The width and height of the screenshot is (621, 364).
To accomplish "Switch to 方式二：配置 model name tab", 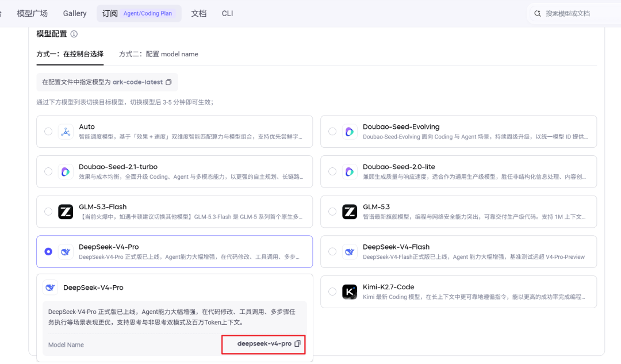I will (x=159, y=54).
